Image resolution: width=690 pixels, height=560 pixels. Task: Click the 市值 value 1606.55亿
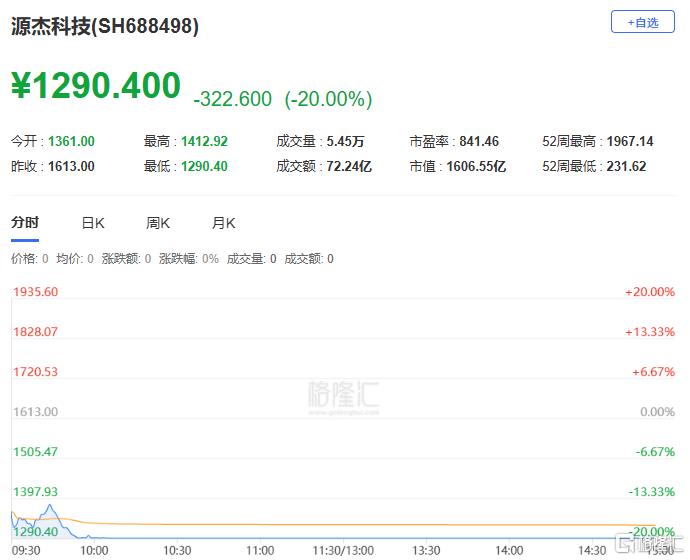476,166
